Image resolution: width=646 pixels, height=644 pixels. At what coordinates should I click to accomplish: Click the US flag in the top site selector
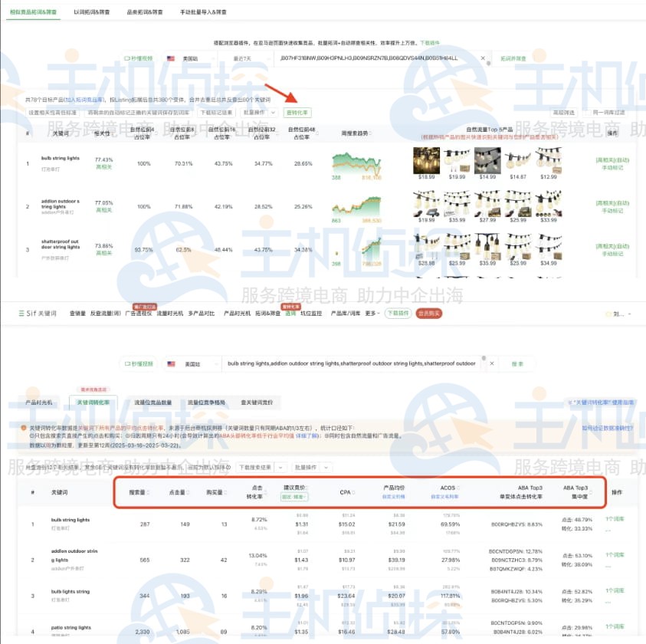coord(171,58)
